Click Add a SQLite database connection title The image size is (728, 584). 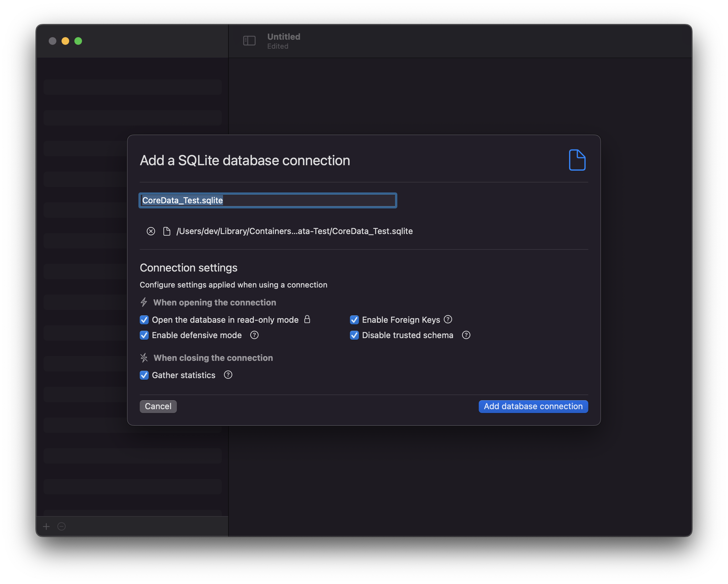245,160
